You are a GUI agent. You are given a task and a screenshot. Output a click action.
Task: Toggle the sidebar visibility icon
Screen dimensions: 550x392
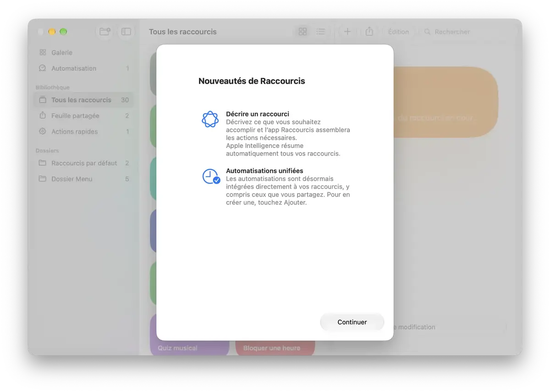tap(126, 32)
